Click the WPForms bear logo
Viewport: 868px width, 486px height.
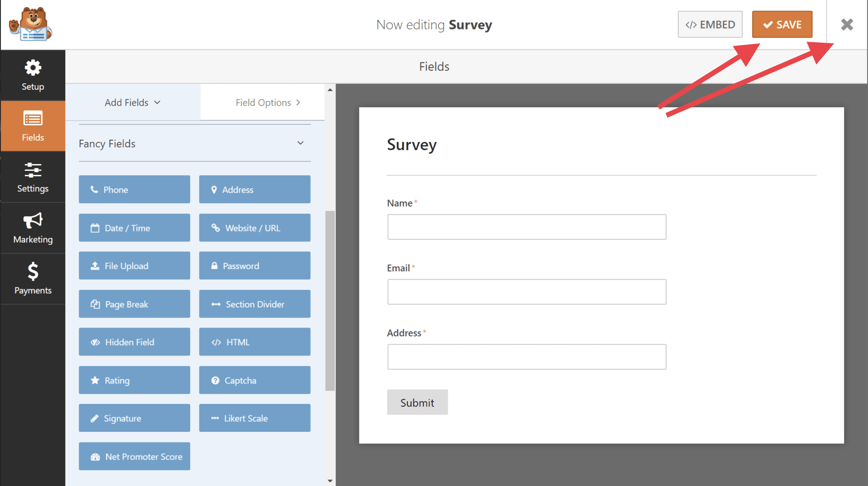coord(30,24)
